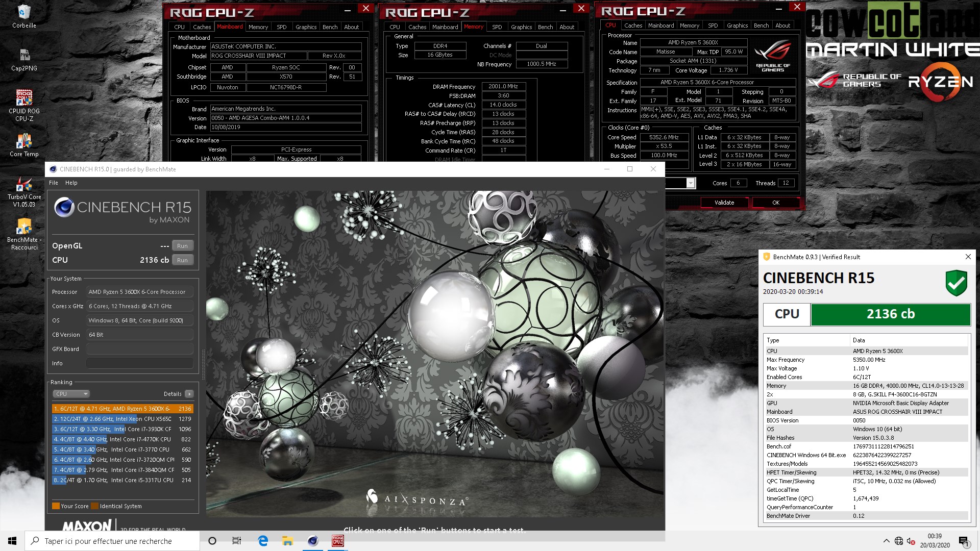Open Mainboard tab in third CPU-Z window
The height and width of the screenshot is (551, 980).
click(661, 25)
